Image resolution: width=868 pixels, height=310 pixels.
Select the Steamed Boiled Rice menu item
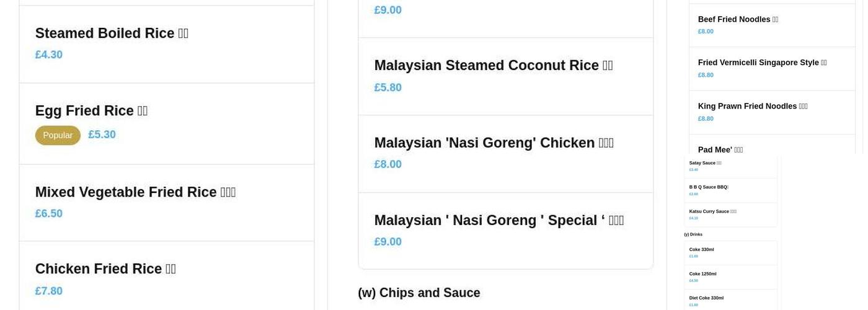tap(112, 33)
